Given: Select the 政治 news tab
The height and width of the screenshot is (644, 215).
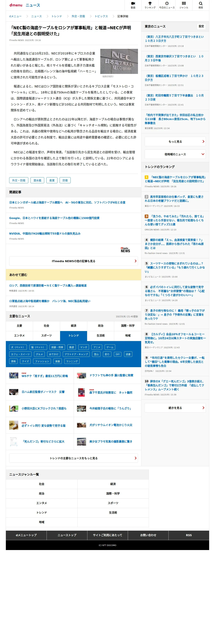Looking at the screenshot, I should [101, 326].
